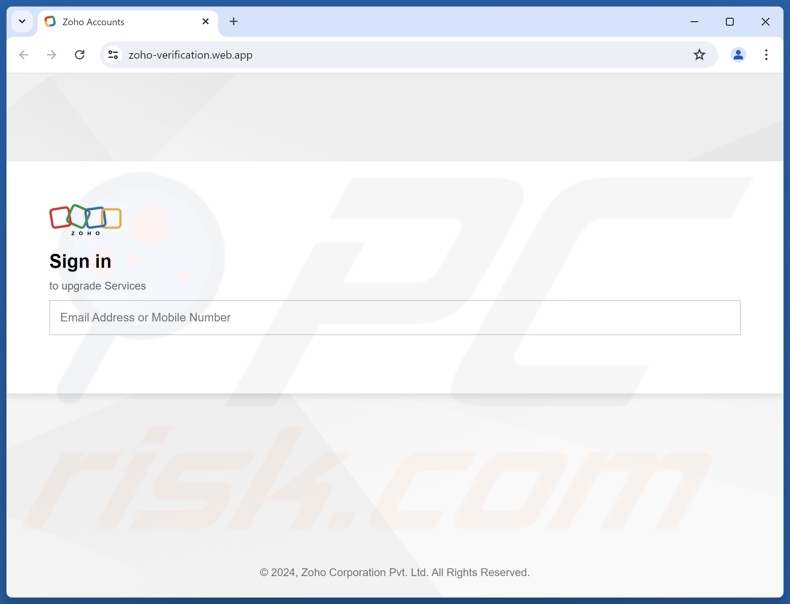
Task: Reload the page with refresh icon
Action: [80, 55]
